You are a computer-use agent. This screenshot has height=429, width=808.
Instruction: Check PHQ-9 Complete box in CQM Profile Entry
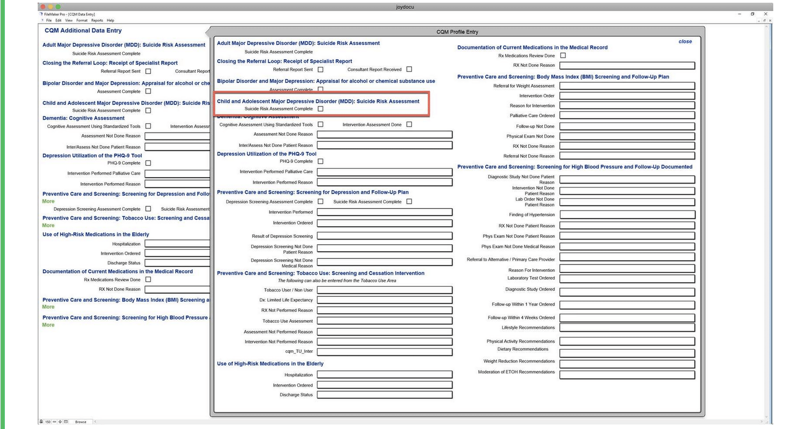[x=320, y=161]
